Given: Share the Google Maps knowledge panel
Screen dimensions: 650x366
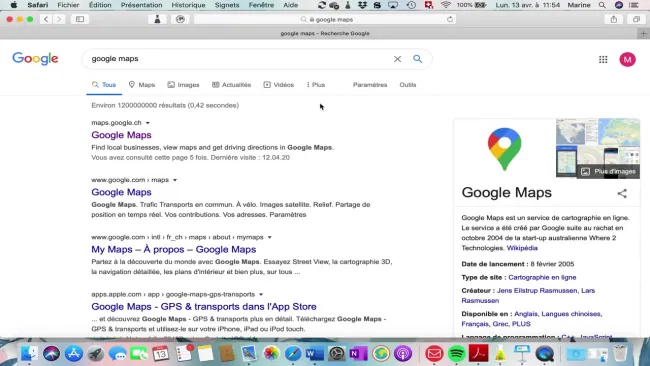Looking at the screenshot, I should point(622,193).
